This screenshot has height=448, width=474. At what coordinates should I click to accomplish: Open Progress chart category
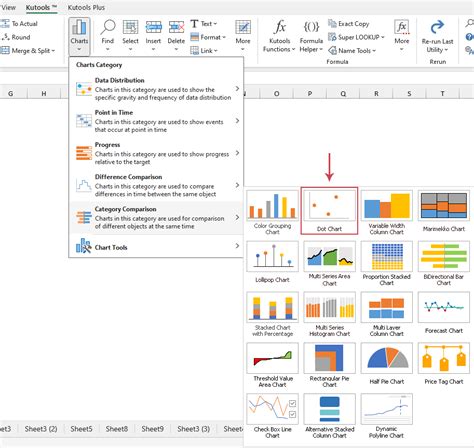pos(157,153)
